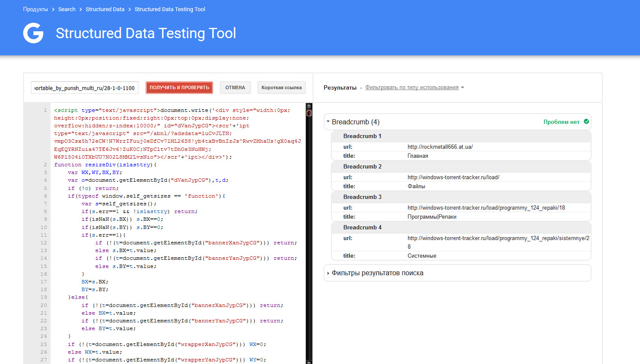Image resolution: width=640 pixels, height=364 pixels.
Task: Click line number 27 in gutter
Action: (x=44, y=360)
